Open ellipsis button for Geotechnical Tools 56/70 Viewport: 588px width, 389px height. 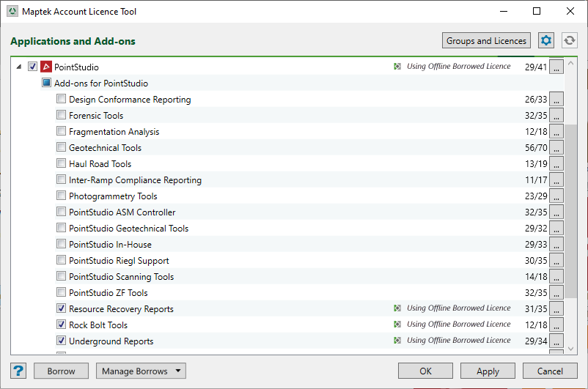(556, 148)
